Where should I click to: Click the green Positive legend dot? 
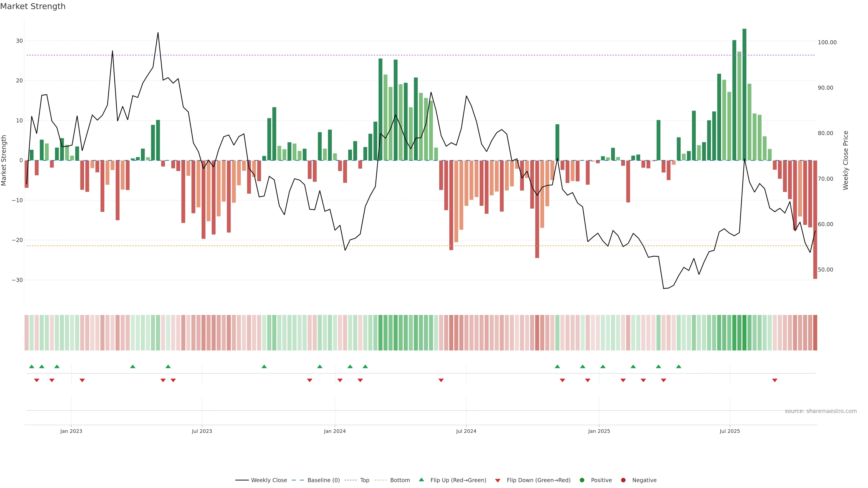(582, 480)
